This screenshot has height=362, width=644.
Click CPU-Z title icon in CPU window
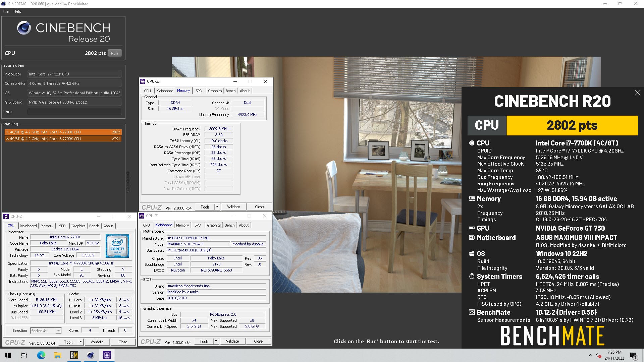6,217
